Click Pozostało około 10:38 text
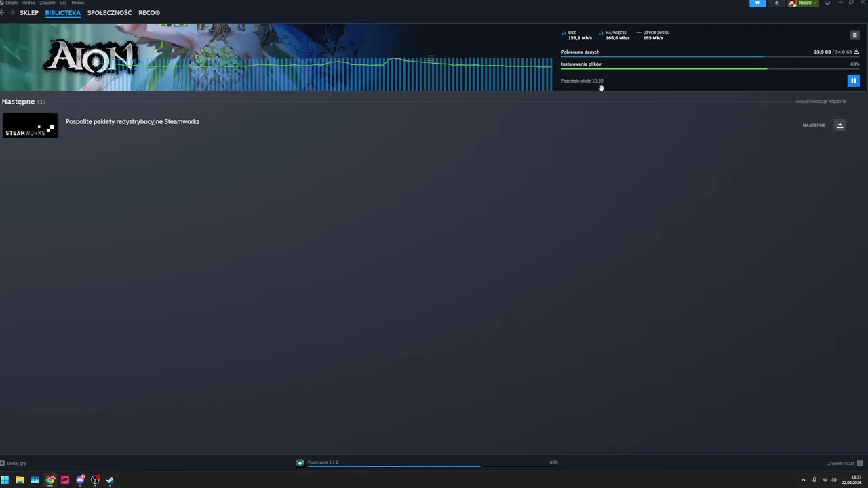 [582, 81]
